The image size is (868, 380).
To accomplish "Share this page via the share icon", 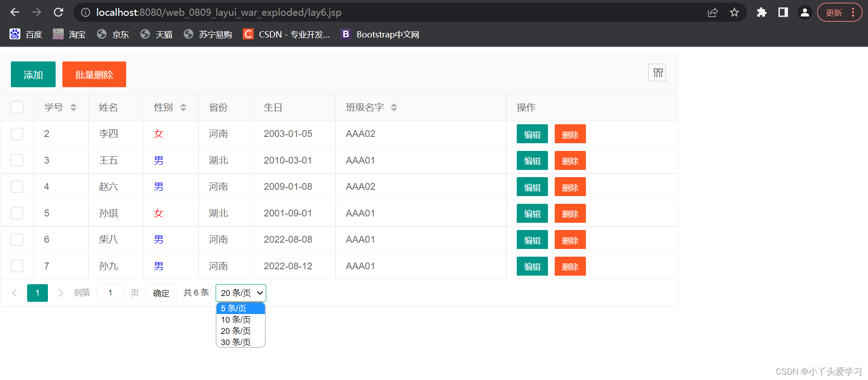I will click(x=712, y=13).
